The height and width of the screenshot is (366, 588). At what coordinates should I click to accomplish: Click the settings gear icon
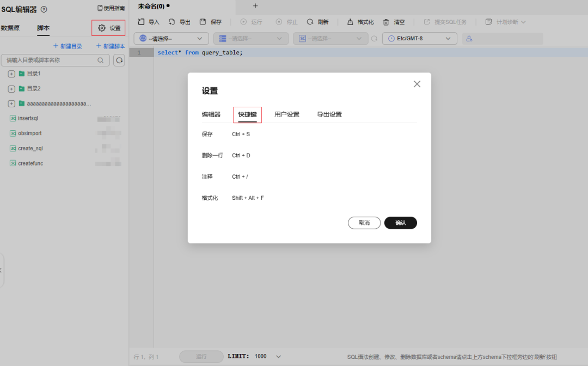(102, 28)
